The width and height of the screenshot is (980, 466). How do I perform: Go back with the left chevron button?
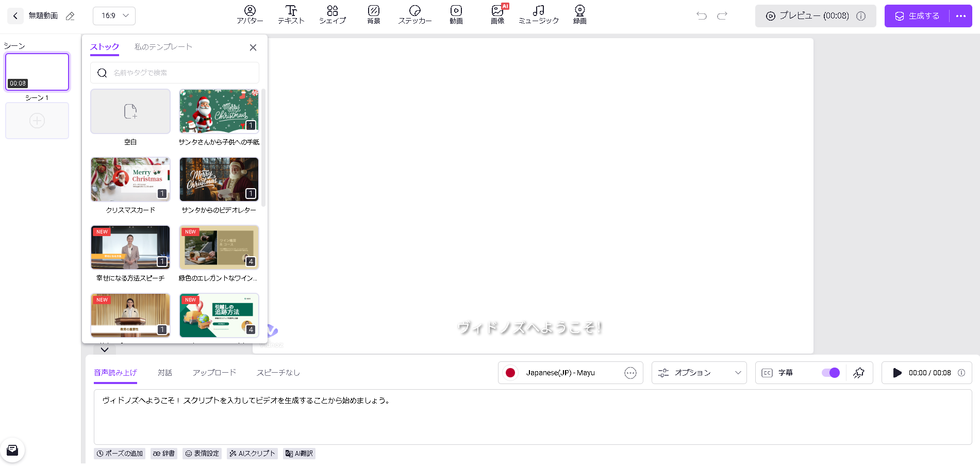coord(15,16)
